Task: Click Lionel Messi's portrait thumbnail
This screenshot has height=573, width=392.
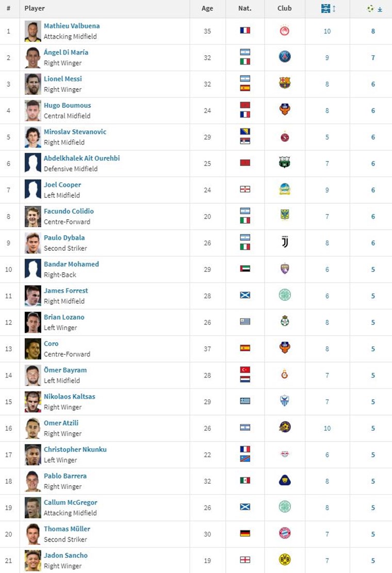Action: pyautogui.click(x=32, y=84)
